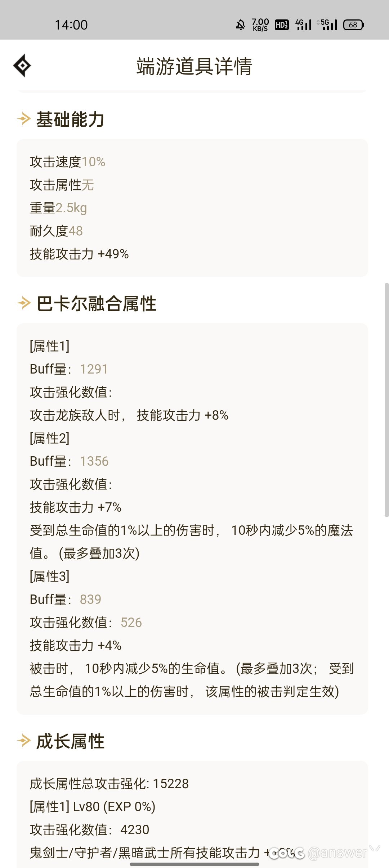Image resolution: width=389 pixels, height=868 pixels.
Task: Click the vertical scrollbar on right edge
Action: 386,400
